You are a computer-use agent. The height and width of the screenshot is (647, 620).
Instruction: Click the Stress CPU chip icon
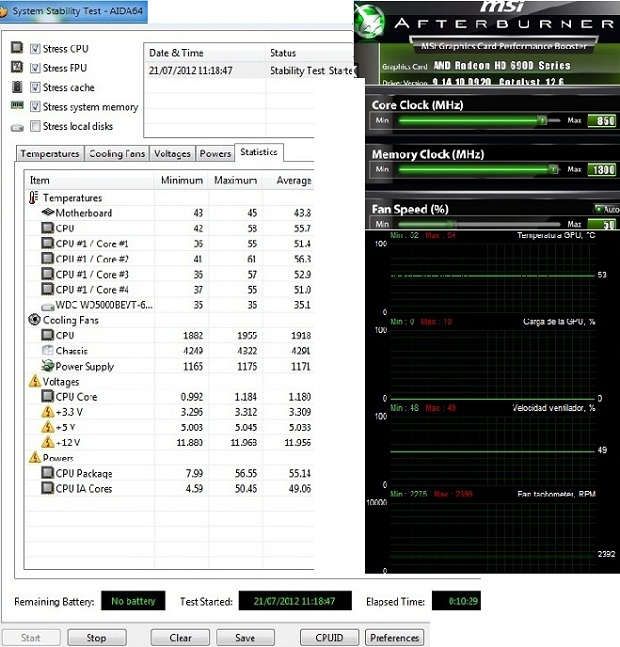point(17,47)
